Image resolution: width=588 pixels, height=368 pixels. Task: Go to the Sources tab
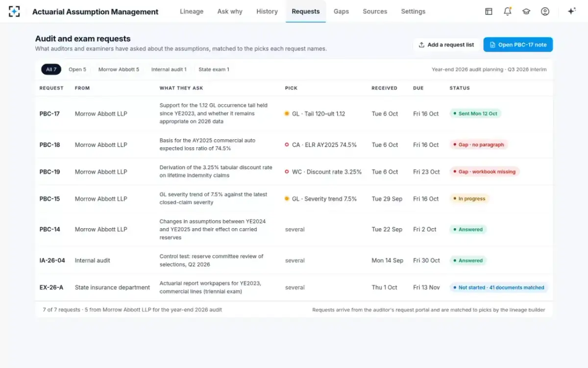(375, 11)
